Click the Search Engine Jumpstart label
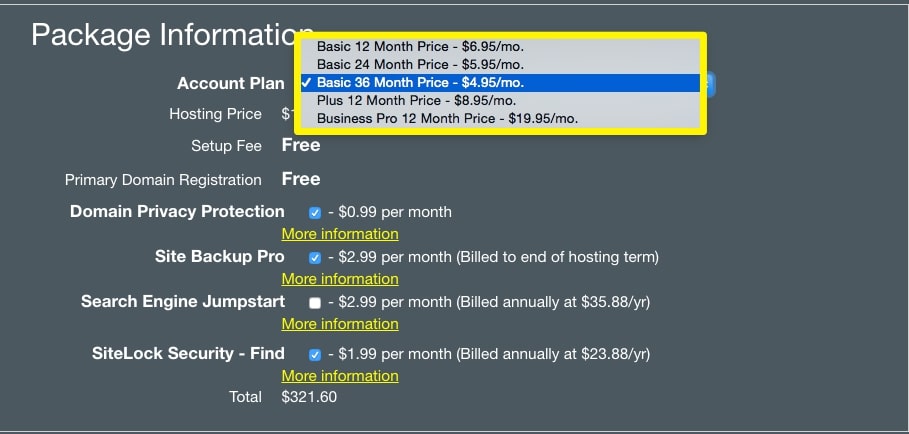Image resolution: width=909 pixels, height=434 pixels. click(x=183, y=302)
